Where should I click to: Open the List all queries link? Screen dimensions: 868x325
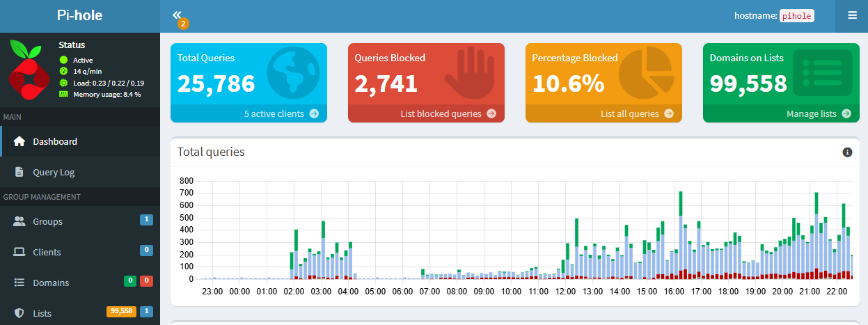coord(603,113)
